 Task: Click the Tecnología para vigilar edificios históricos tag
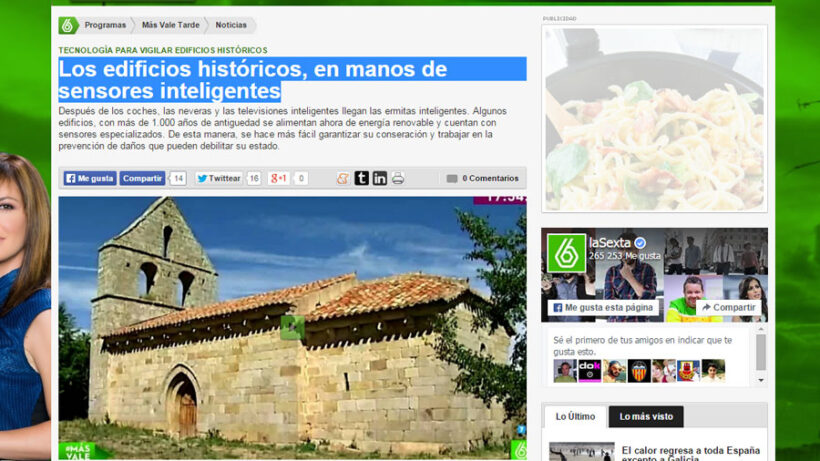click(x=163, y=50)
